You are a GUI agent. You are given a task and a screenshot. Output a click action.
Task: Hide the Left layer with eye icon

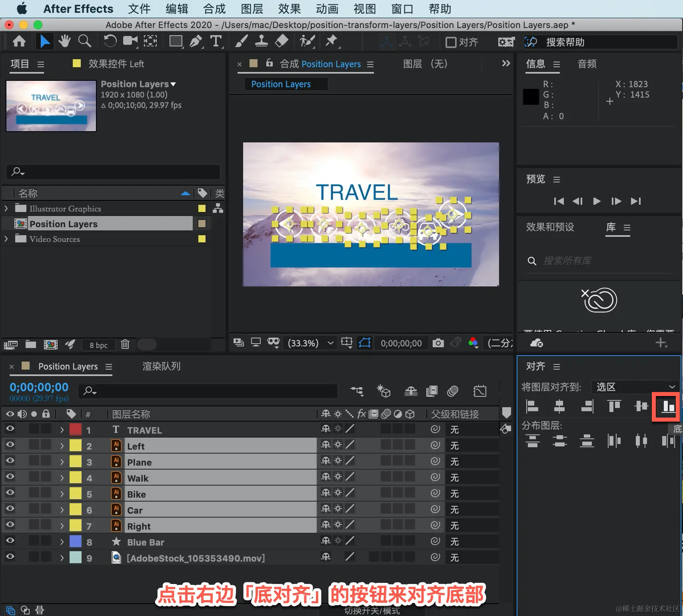pos(10,444)
